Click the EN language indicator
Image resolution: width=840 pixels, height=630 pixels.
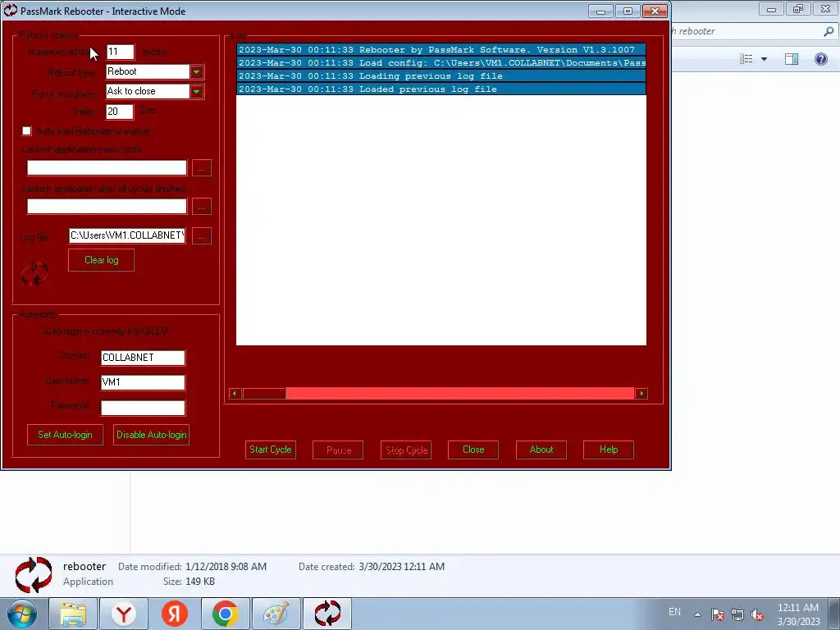tap(674, 612)
